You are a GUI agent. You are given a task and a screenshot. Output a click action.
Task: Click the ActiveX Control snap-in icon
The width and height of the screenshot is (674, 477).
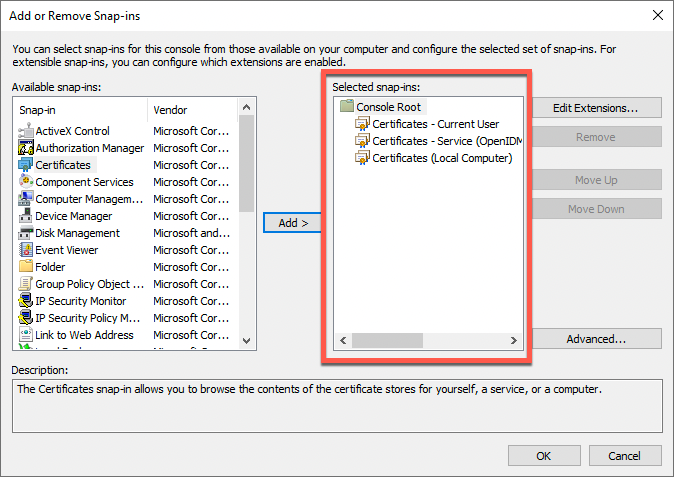pyautogui.click(x=26, y=131)
